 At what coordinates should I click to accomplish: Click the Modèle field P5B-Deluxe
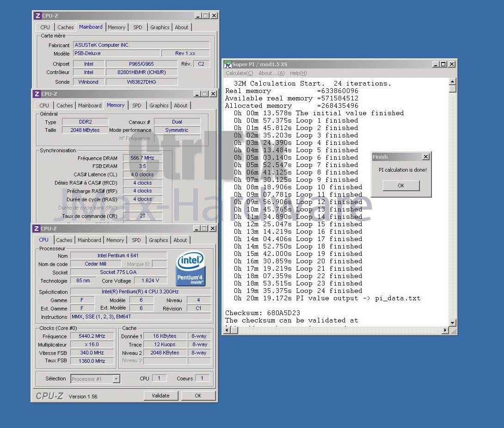click(117, 53)
